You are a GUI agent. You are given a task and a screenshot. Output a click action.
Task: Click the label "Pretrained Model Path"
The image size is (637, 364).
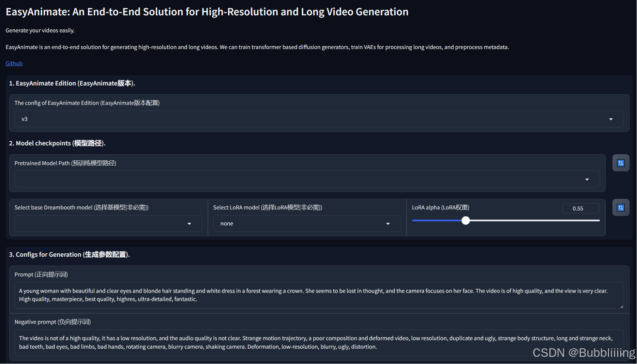[65, 163]
